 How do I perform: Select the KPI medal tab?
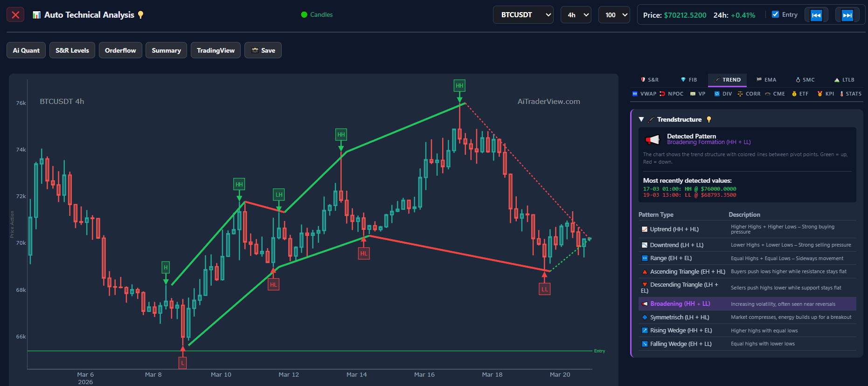tap(826, 94)
